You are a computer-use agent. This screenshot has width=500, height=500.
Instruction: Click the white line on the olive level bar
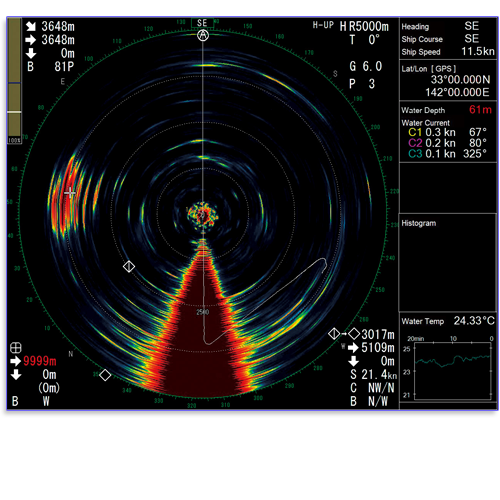(14, 112)
